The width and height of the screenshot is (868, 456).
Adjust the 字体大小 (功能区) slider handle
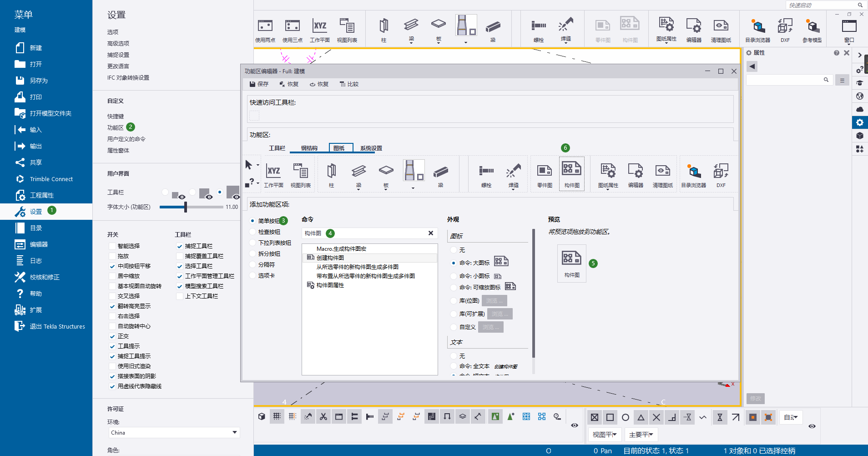pyautogui.click(x=186, y=207)
